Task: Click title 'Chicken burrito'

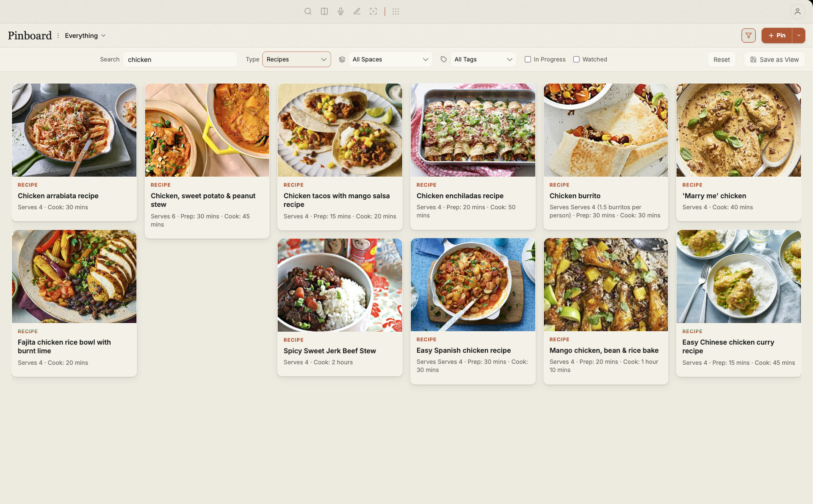Action: pyautogui.click(x=575, y=196)
